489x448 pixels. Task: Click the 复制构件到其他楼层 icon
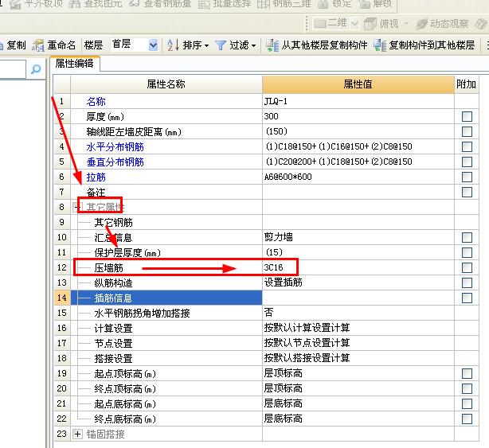pos(380,45)
